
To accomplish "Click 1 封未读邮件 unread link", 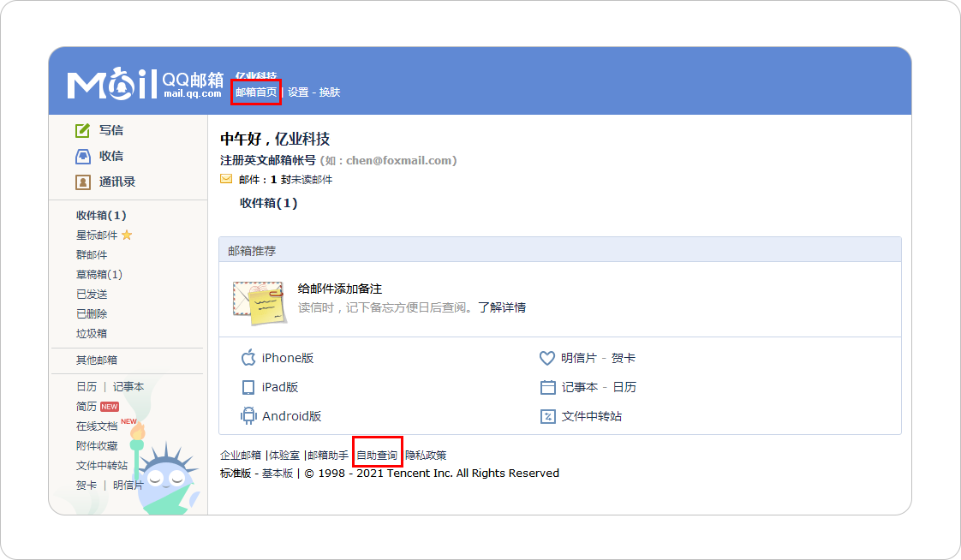I will tap(301, 180).
